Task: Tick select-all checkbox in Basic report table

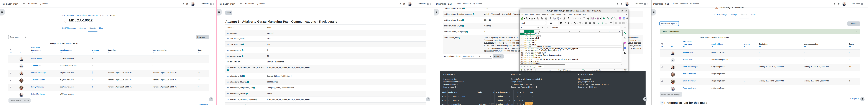Action: click(10, 50)
